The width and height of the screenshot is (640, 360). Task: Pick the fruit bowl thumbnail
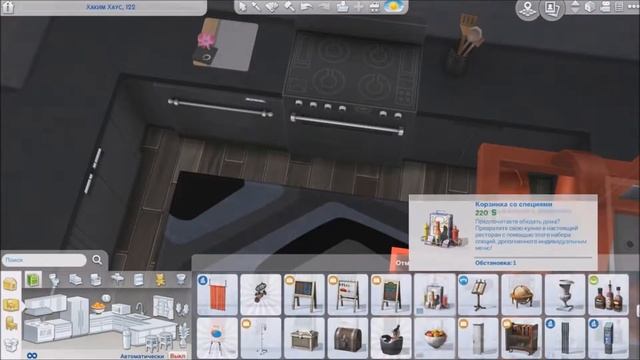tap(435, 338)
